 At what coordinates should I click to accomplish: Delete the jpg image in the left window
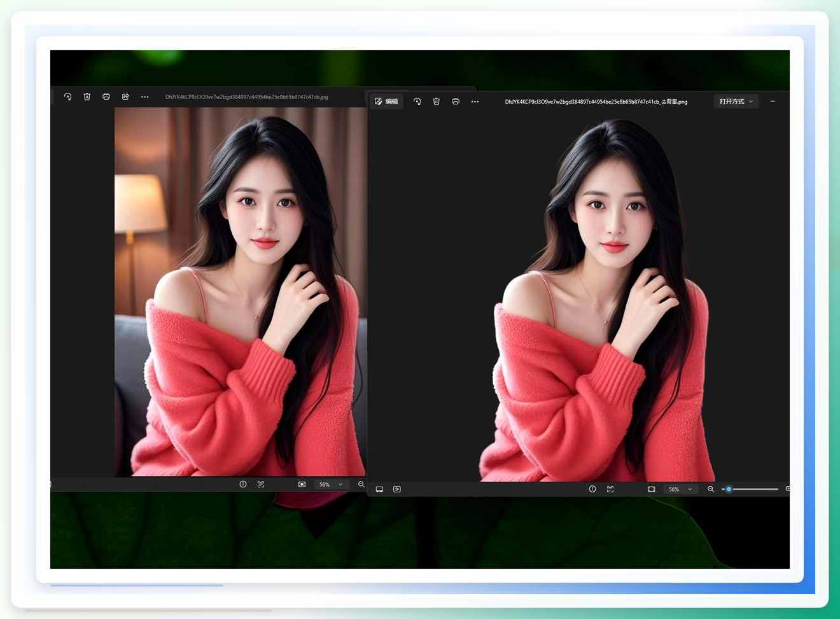(87, 97)
